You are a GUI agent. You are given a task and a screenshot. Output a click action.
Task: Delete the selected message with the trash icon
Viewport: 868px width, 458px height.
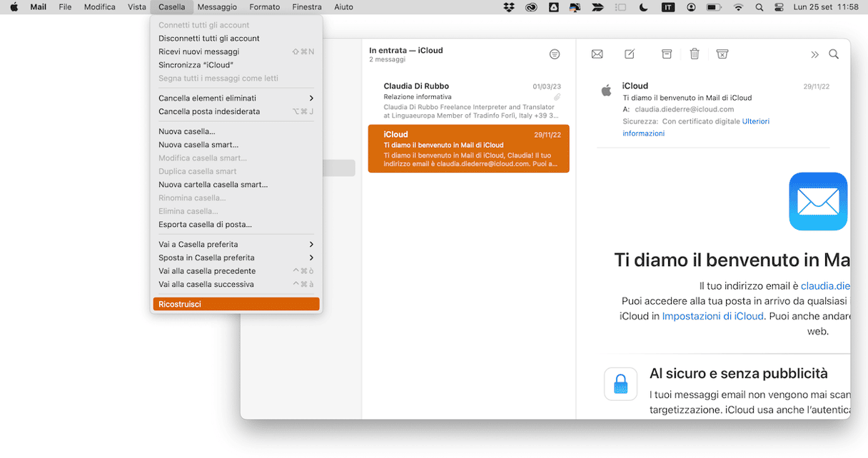tap(695, 54)
